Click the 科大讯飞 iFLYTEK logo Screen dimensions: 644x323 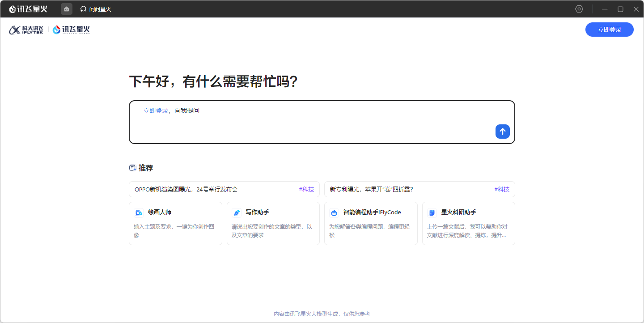click(x=26, y=30)
